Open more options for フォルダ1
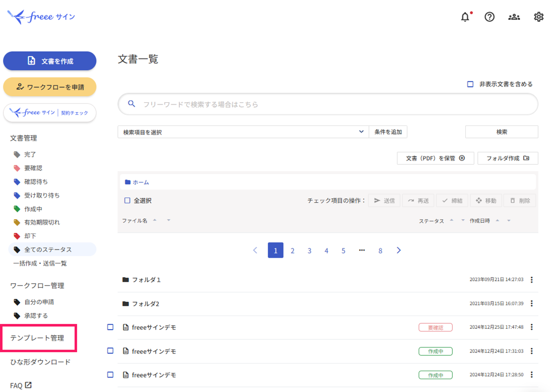This screenshot has height=392, width=551. tap(532, 280)
